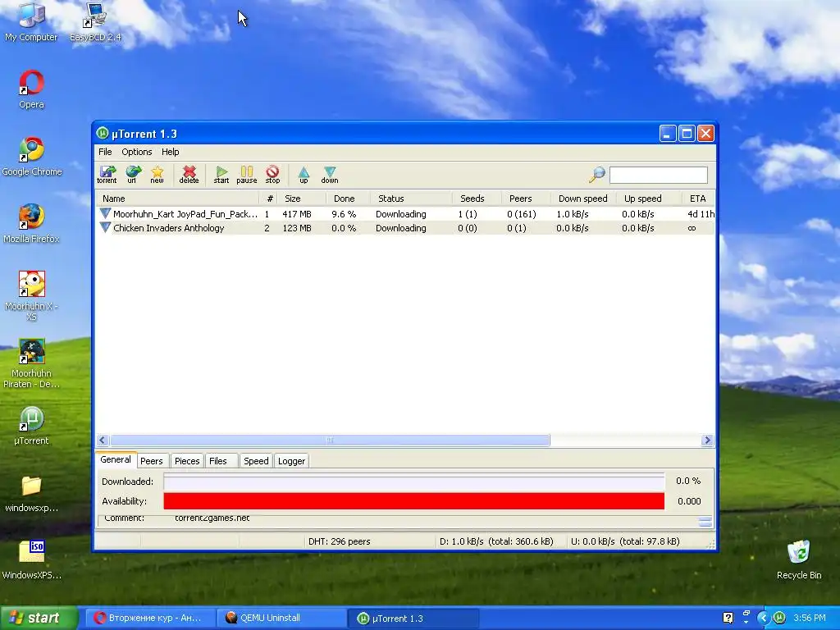Click the move up queue icon
Viewport: 840px width, 630px height.
point(304,175)
